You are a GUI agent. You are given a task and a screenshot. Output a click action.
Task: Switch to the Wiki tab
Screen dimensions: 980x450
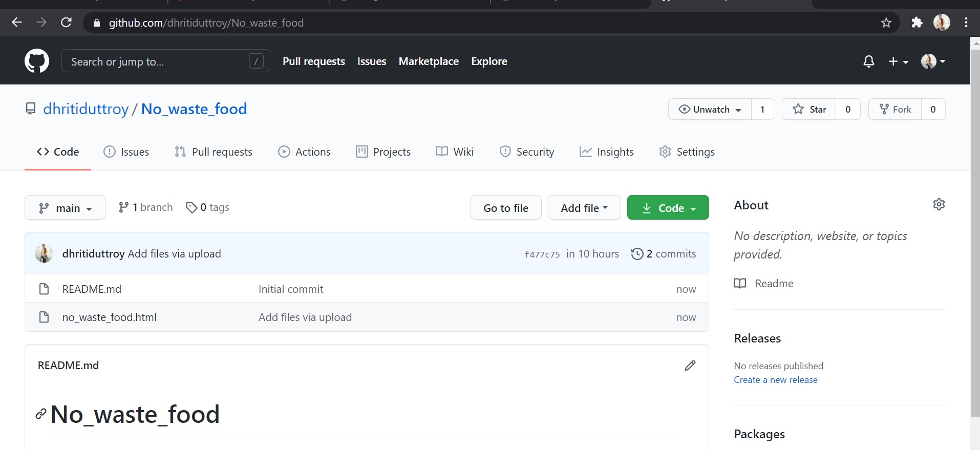tap(455, 152)
